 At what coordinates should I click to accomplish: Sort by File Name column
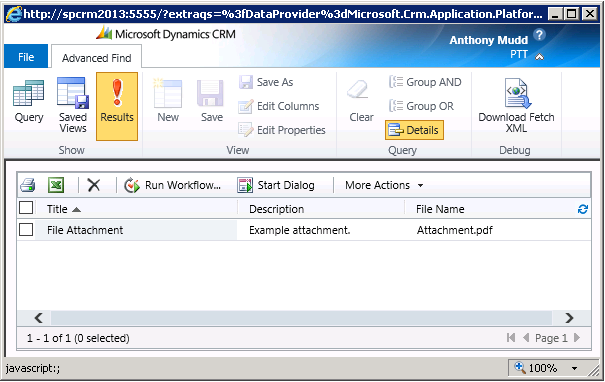(440, 209)
